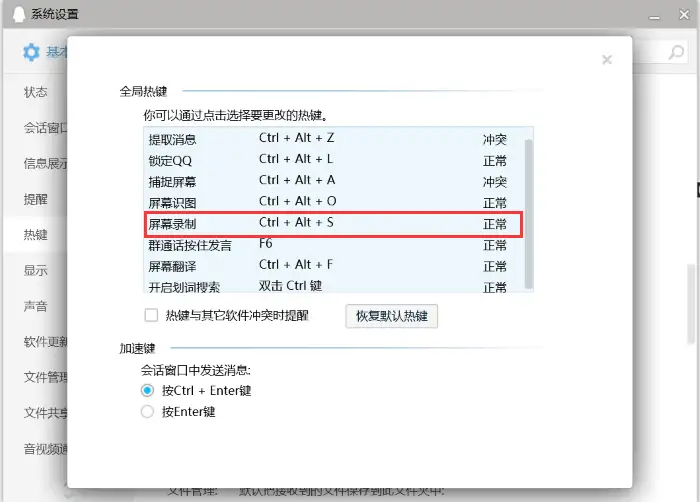Open the 显示 sidebar item
Image resolution: width=700 pixels, height=502 pixels.
click(36, 270)
